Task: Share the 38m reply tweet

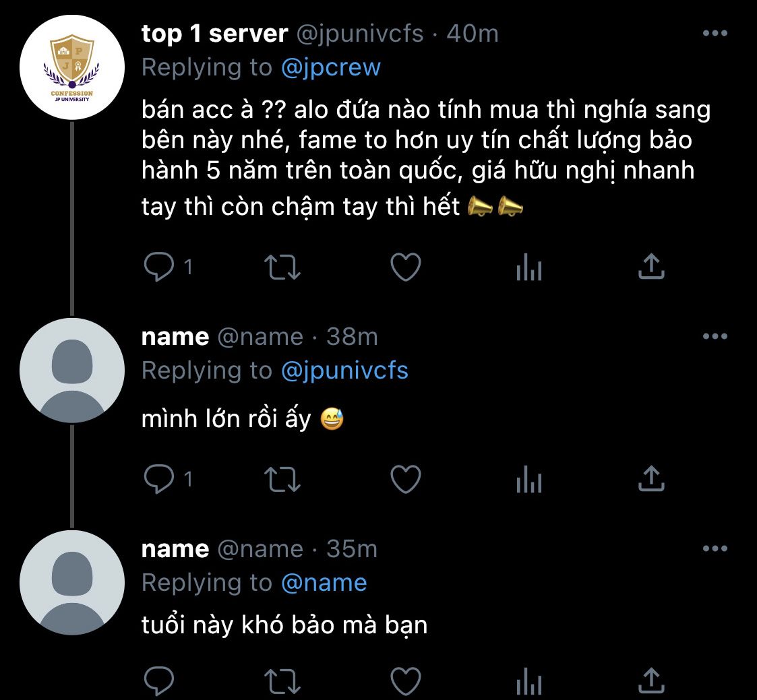Action: click(651, 478)
